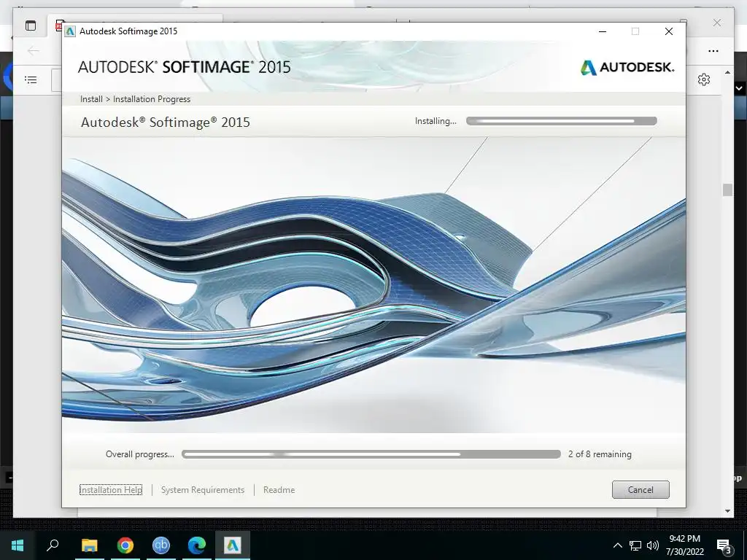747x560 pixels.
Task: Open network status tray icon
Action: (x=635, y=545)
